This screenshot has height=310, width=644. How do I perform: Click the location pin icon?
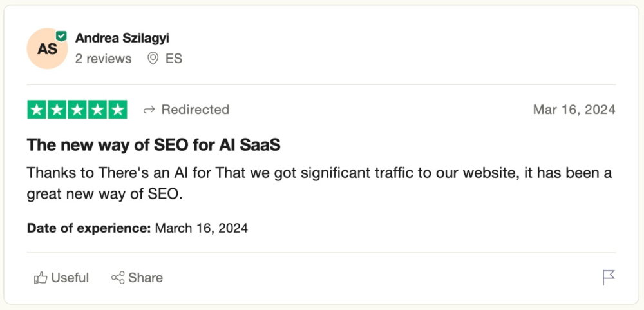pos(153,59)
